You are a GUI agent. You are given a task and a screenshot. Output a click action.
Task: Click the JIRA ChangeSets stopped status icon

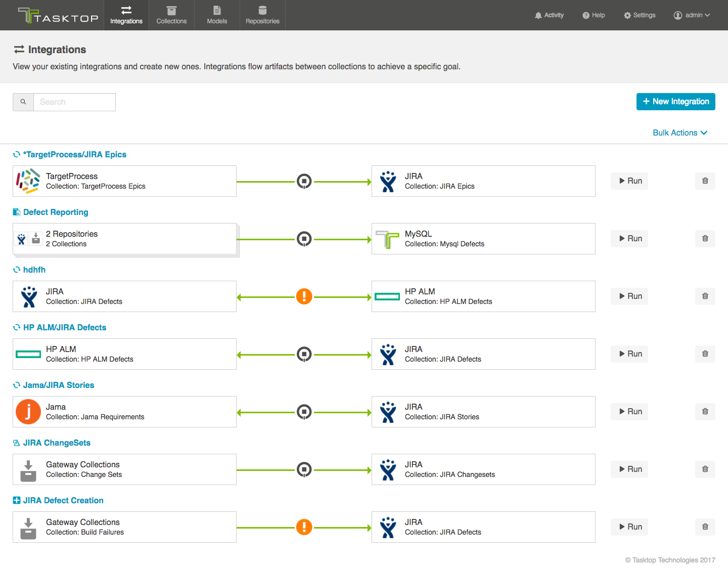(x=304, y=469)
